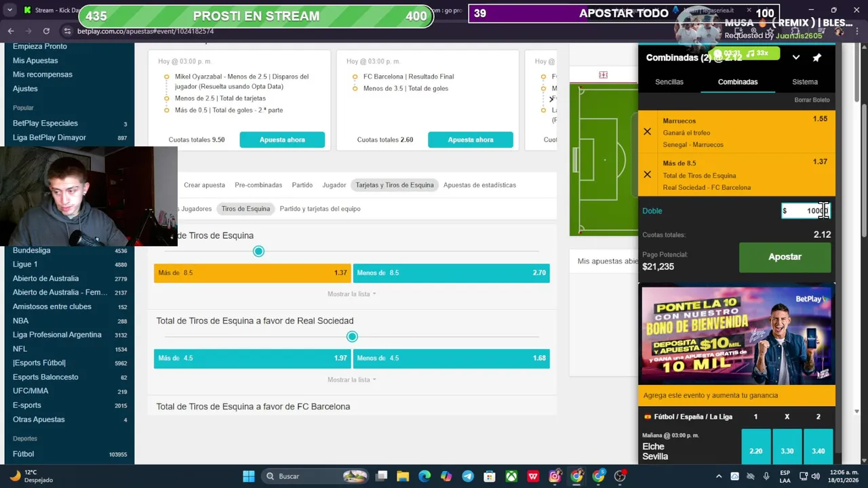Click Apuesta ahora for cuotas 2.60

point(471,140)
